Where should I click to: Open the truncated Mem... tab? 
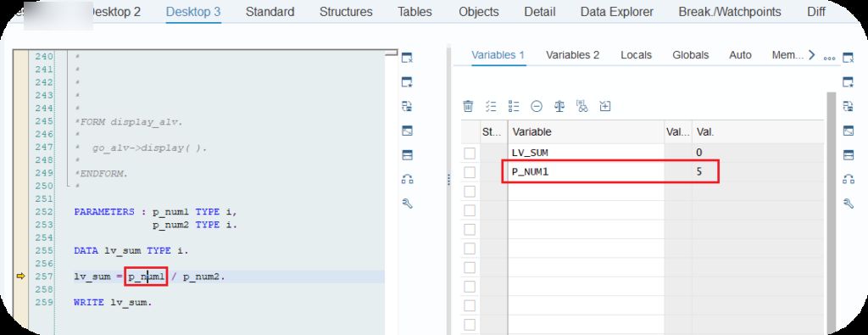[787, 55]
